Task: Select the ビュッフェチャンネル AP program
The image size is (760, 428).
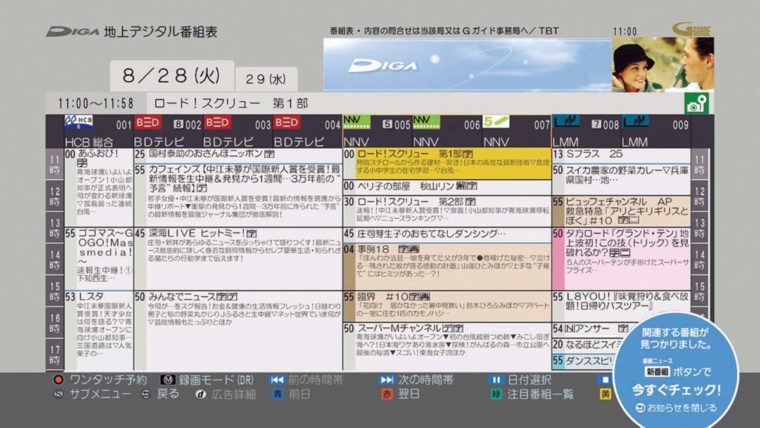Action: (x=621, y=211)
